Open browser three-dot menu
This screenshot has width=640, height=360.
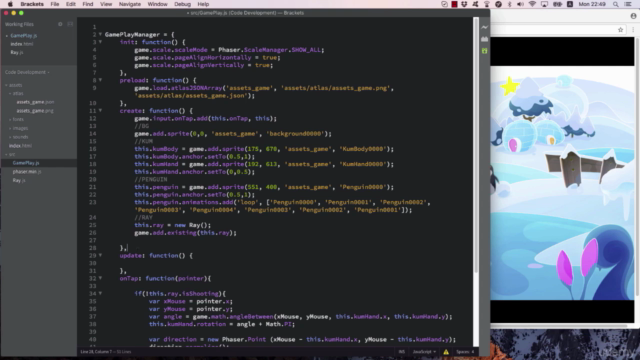633,29
